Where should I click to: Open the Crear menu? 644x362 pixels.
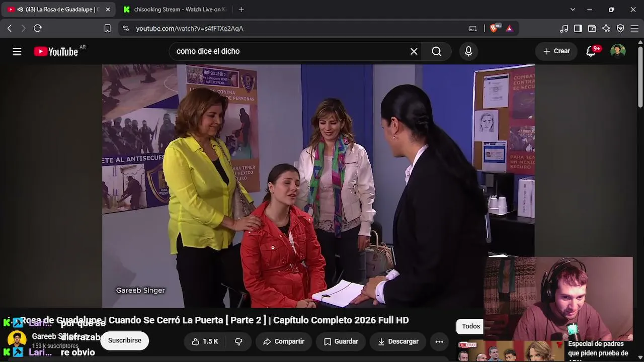coord(556,51)
